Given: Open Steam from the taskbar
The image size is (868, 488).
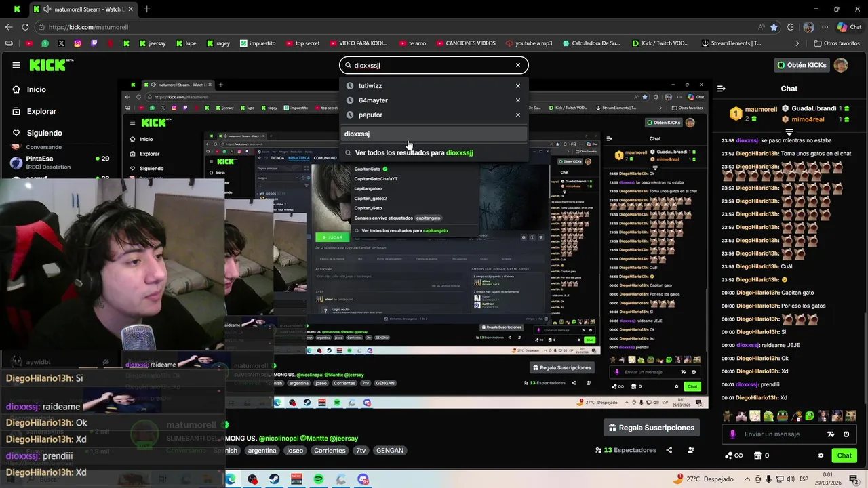Looking at the screenshot, I should [275, 479].
